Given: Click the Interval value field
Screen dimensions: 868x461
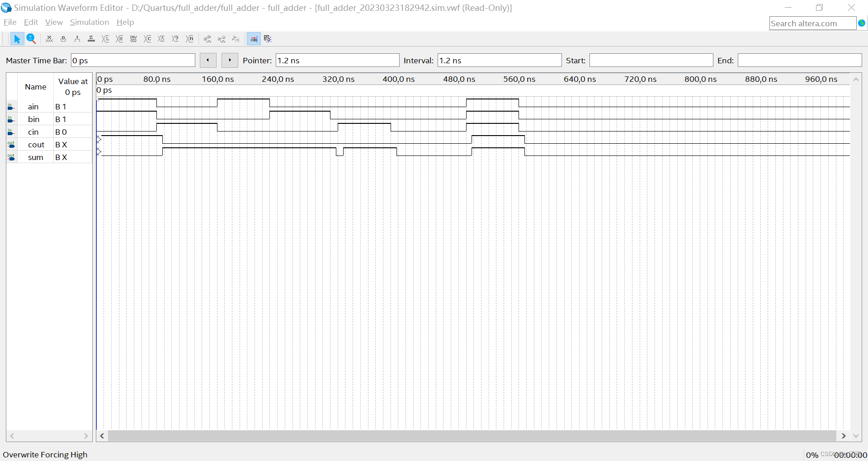Looking at the screenshot, I should pos(500,60).
